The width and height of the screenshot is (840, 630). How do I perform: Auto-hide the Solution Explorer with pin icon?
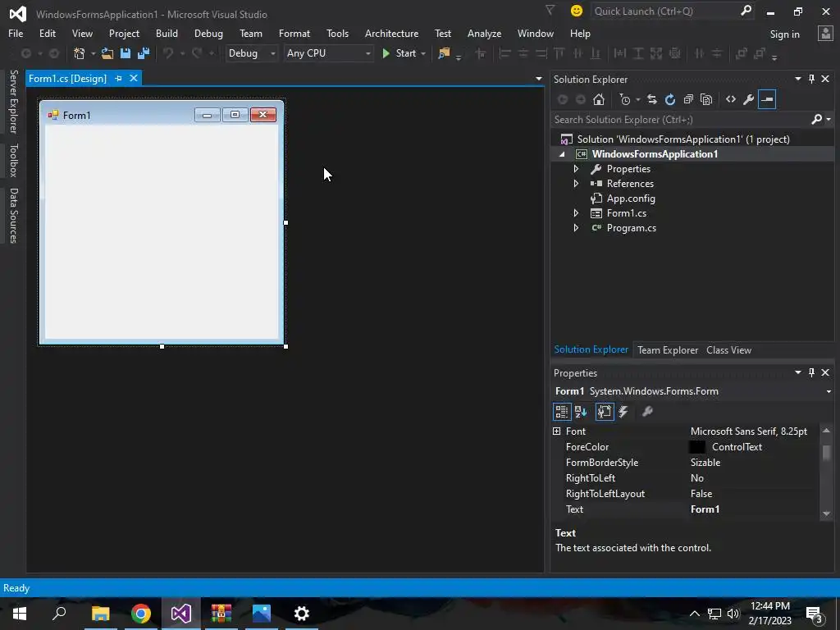[811, 79]
